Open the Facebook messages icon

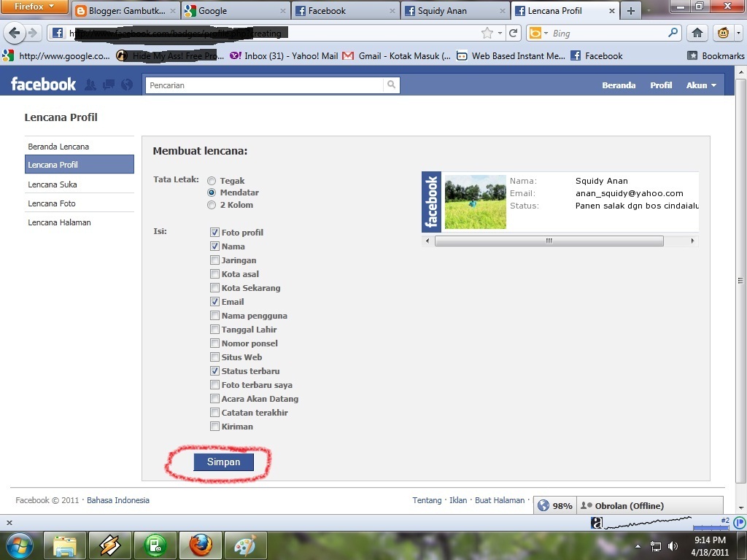pos(109,85)
